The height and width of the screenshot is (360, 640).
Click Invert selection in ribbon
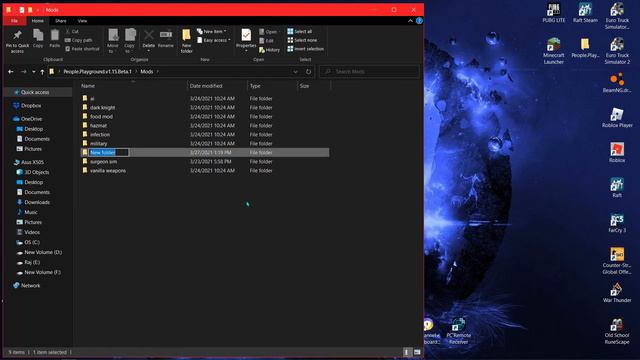pos(305,49)
